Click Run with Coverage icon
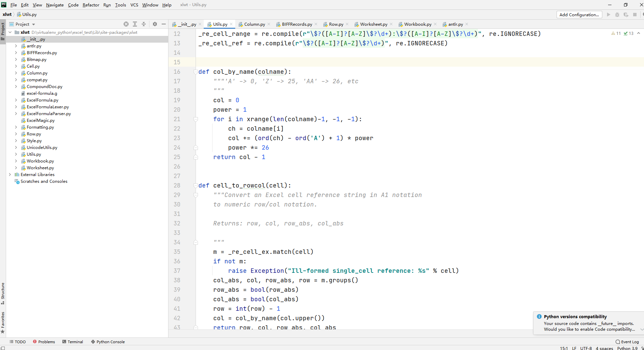Image resolution: width=644 pixels, height=350 pixels. [626, 15]
